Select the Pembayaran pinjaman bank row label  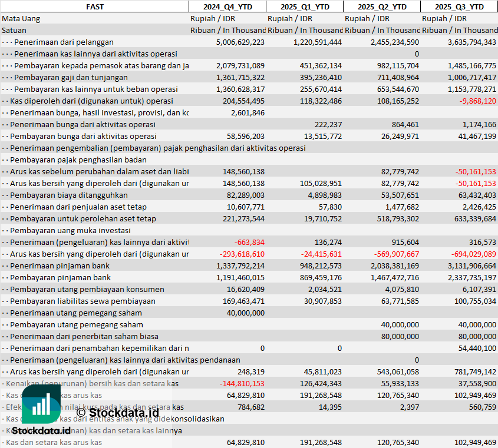pos(60,277)
